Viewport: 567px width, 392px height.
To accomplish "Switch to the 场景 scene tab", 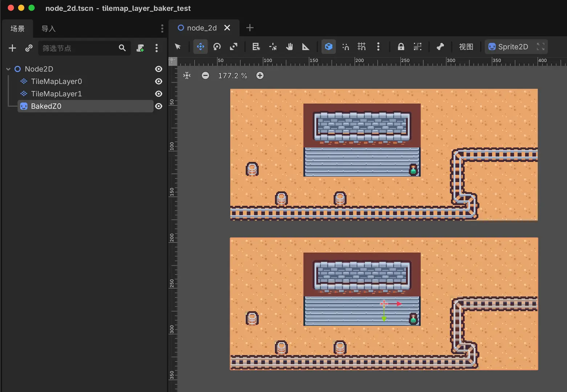I will click(x=17, y=29).
